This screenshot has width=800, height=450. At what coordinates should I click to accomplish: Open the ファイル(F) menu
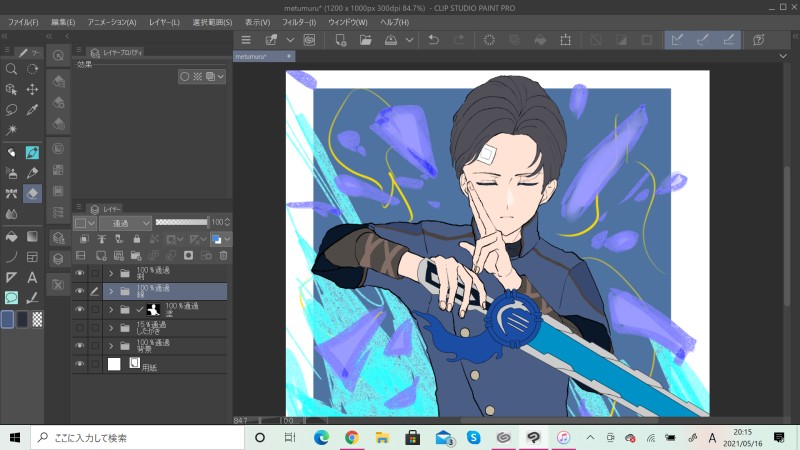[x=23, y=22]
